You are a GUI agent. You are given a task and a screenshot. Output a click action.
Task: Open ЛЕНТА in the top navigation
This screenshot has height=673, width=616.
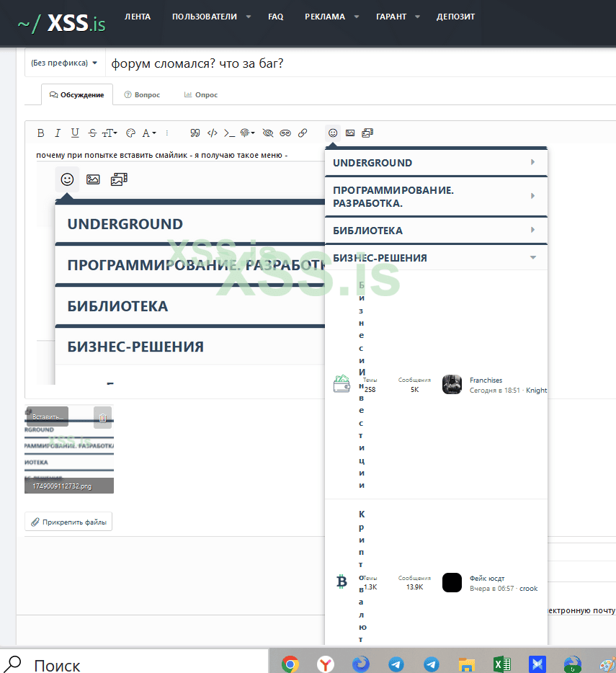[x=138, y=17]
